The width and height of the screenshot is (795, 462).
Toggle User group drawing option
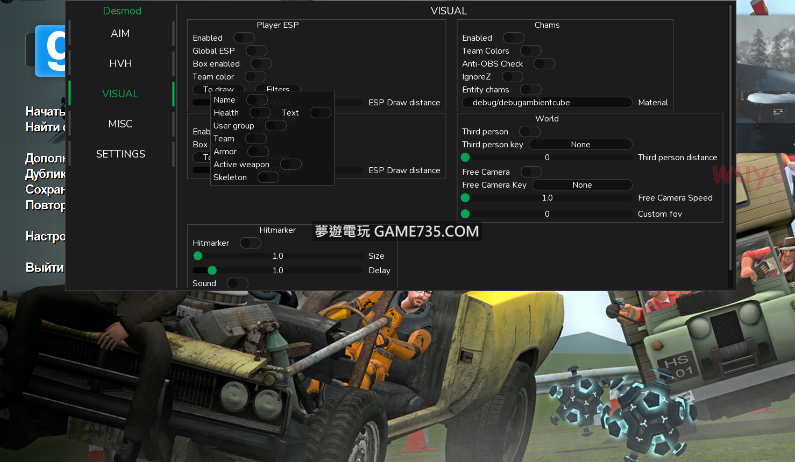pos(276,126)
